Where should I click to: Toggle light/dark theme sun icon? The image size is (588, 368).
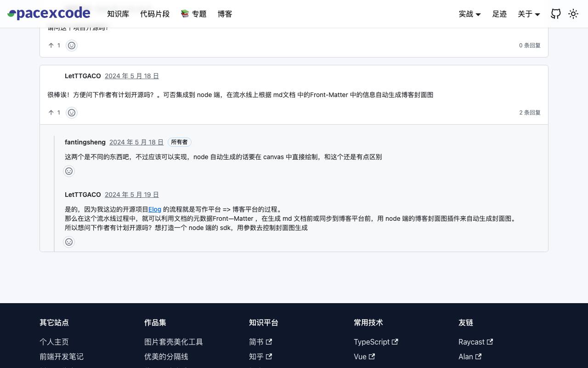click(573, 14)
